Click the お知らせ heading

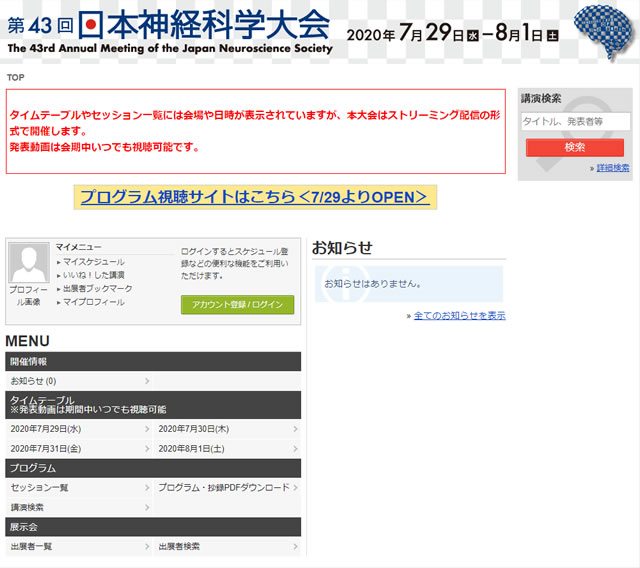[x=342, y=248]
